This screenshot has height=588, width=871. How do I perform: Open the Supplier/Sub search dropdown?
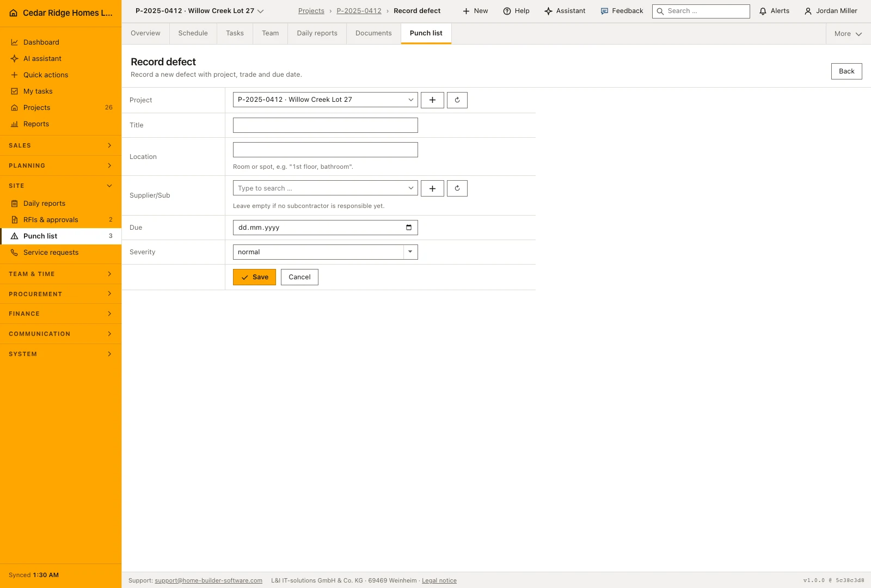pos(326,188)
